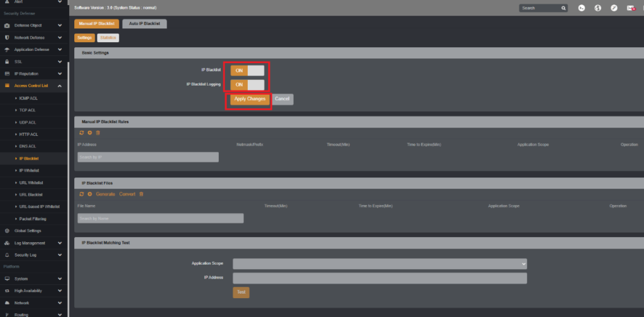This screenshot has height=317, width=644.
Task: Switch to the Auto IP Blacklist tab
Action: click(145, 24)
